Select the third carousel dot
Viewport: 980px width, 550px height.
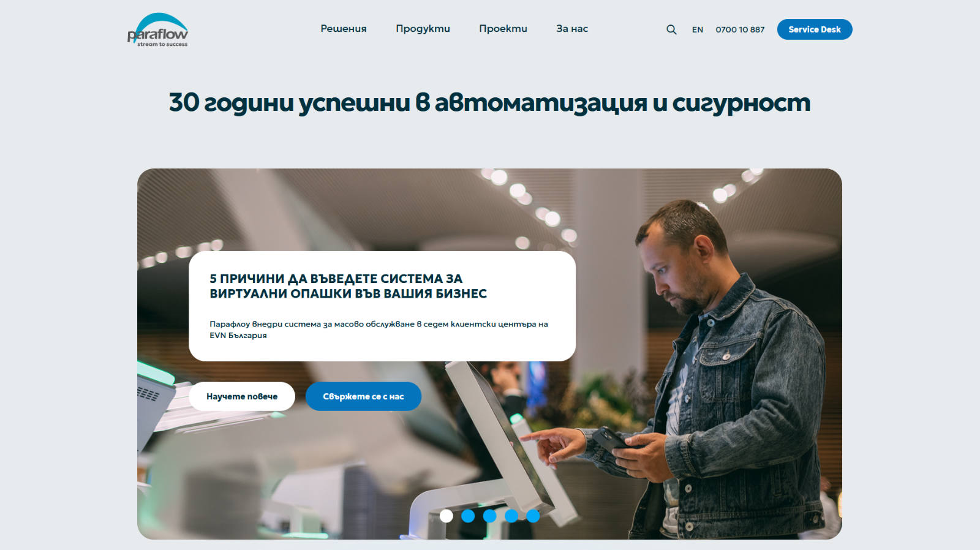[490, 516]
